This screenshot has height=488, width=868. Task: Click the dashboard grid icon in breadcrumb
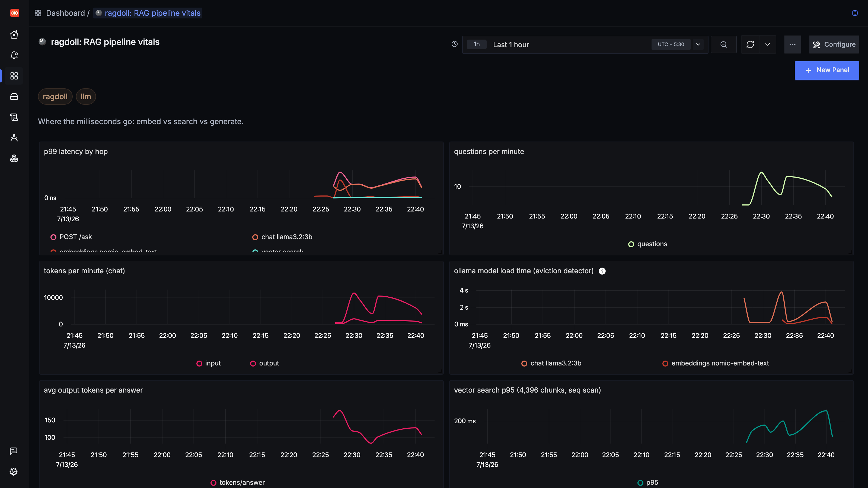pos(38,13)
